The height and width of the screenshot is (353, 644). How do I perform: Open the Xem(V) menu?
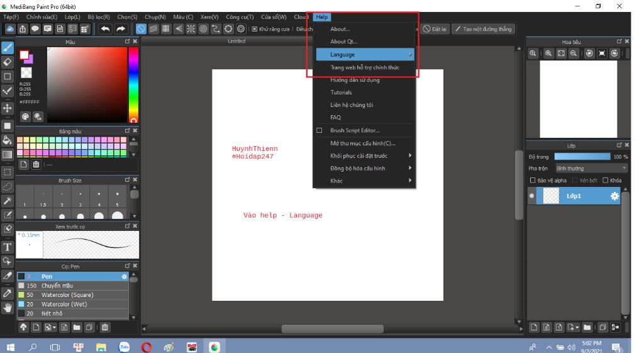pyautogui.click(x=209, y=17)
